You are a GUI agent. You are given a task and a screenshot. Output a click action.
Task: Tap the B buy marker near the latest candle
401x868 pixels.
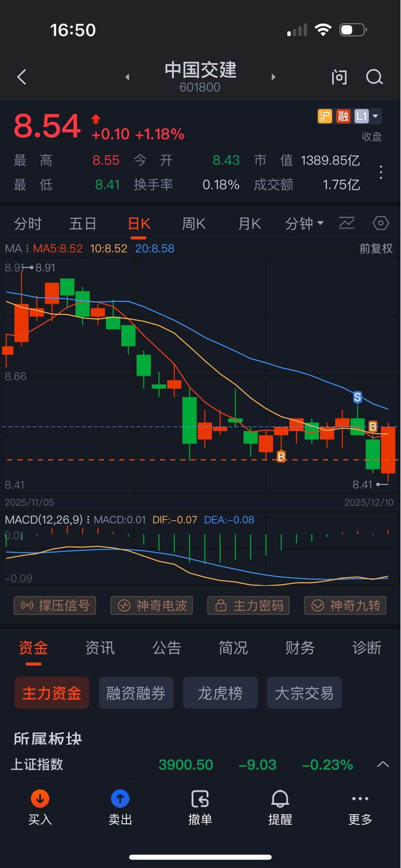373,426
